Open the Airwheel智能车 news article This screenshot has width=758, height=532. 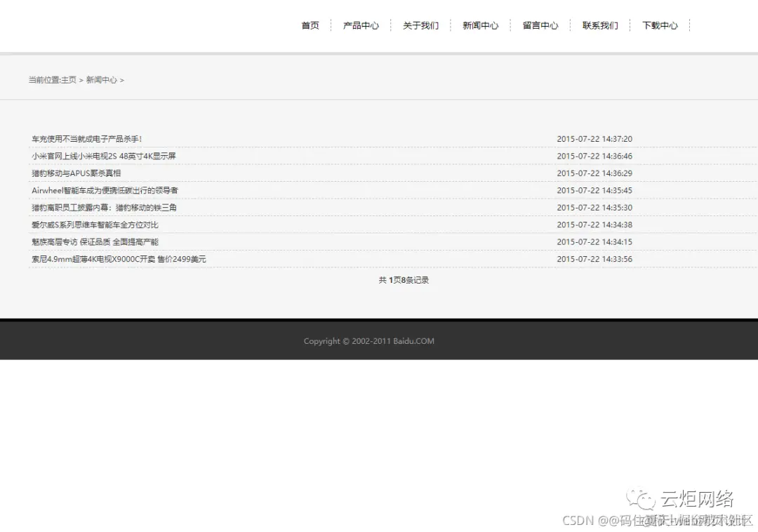tap(104, 190)
